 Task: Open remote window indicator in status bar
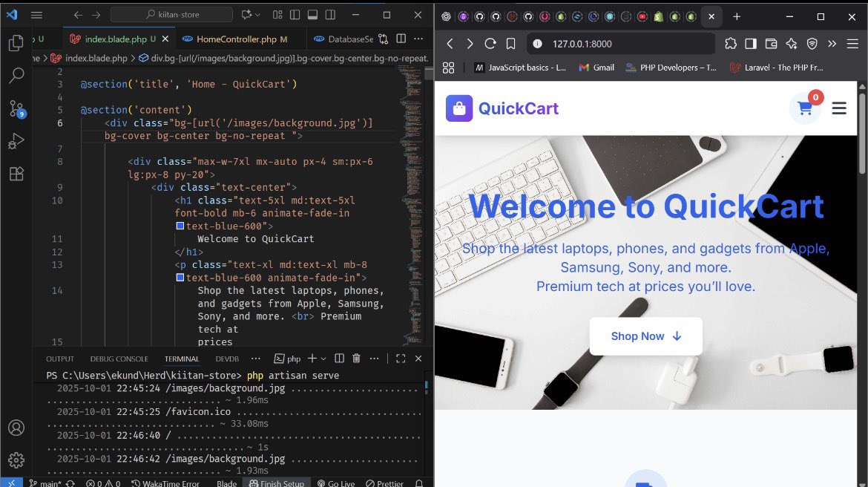11,483
